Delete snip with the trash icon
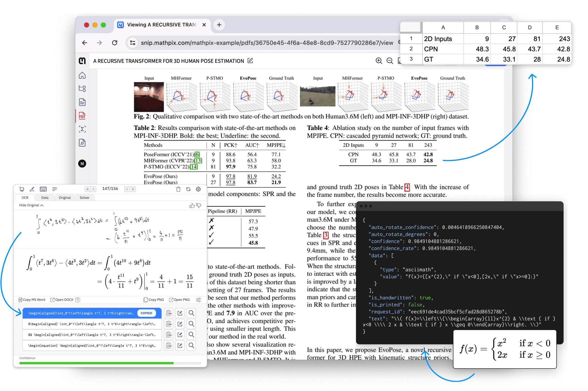588x391 pixels. tap(178, 189)
